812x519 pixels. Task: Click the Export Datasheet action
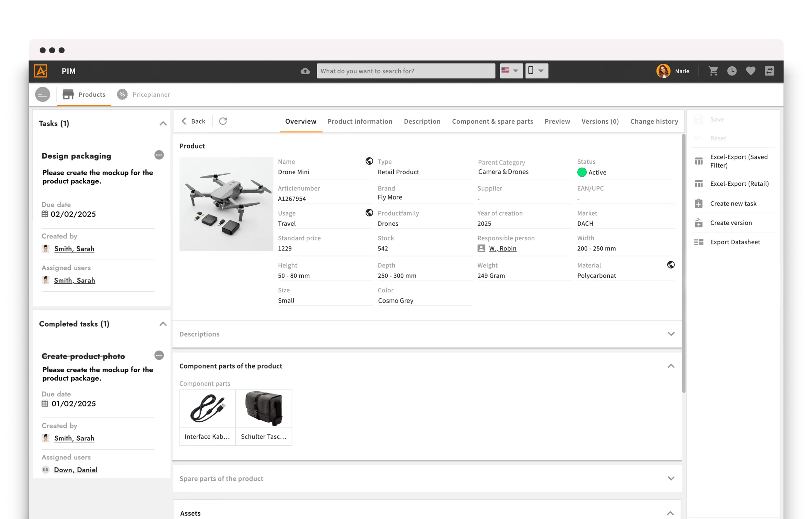735,242
